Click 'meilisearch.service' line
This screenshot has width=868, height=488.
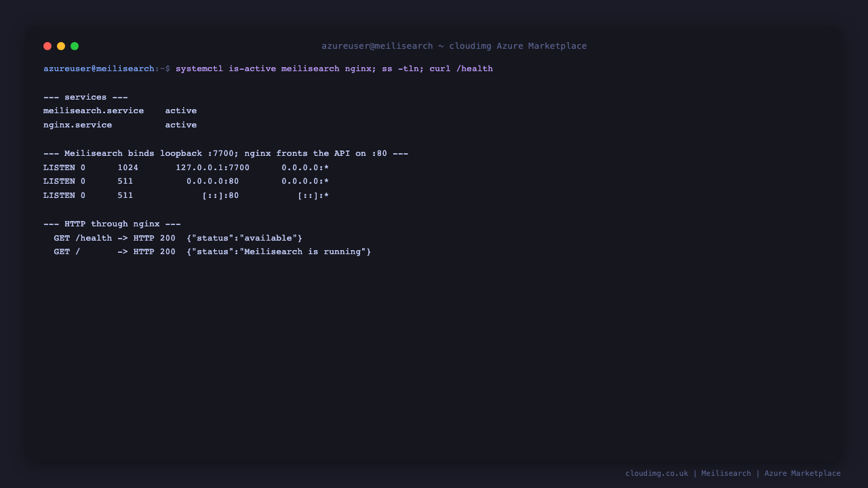pos(94,110)
